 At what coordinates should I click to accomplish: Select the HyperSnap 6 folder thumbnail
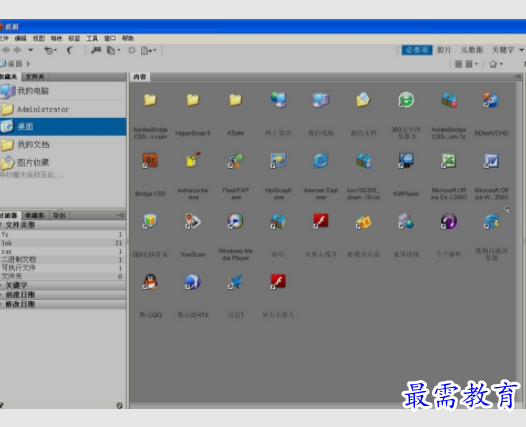click(193, 100)
